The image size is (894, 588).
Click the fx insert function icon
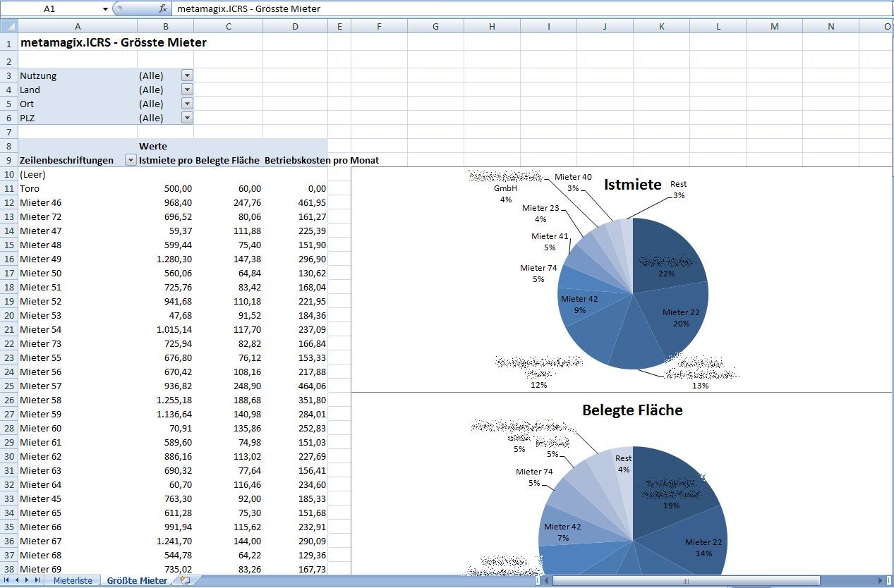pos(163,9)
